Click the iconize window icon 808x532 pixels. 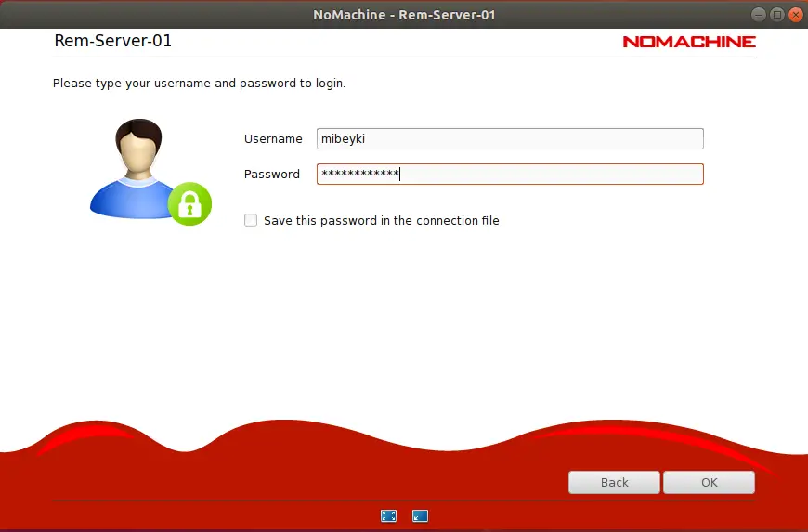420,515
